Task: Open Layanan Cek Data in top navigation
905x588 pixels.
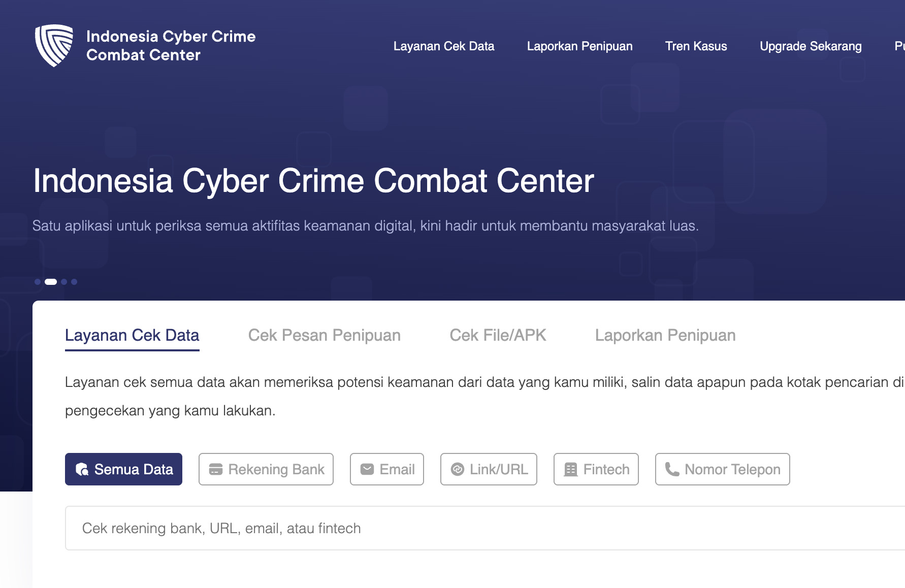Action: click(444, 46)
